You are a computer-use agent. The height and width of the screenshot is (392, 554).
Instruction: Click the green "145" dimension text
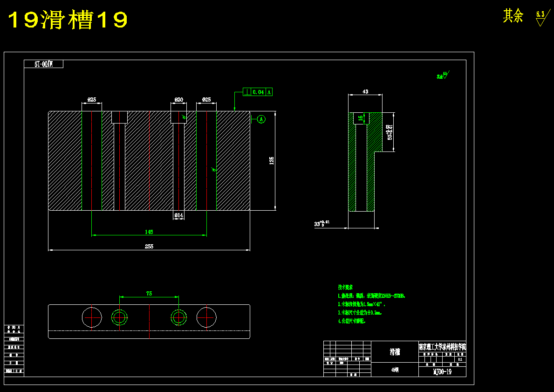click(149, 232)
